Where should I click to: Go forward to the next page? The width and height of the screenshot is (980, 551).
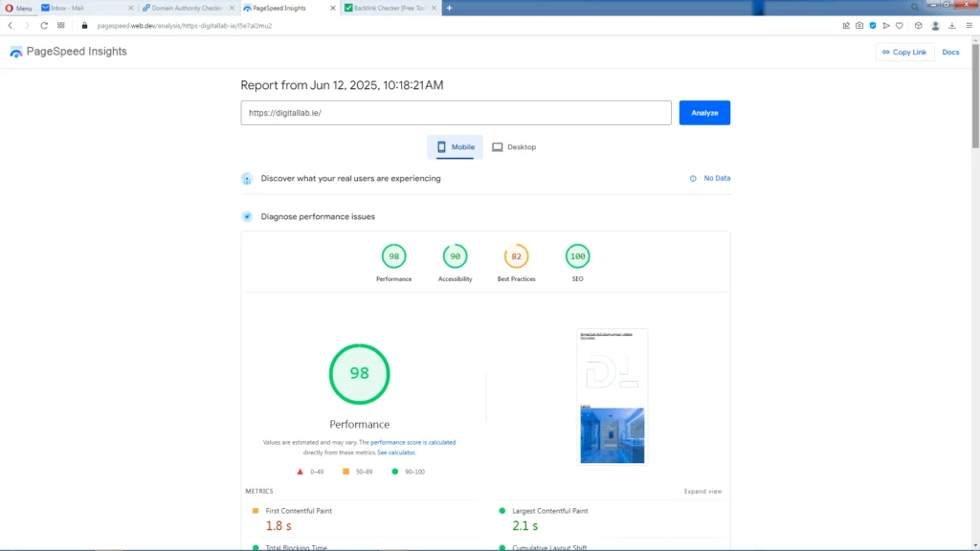tap(27, 26)
